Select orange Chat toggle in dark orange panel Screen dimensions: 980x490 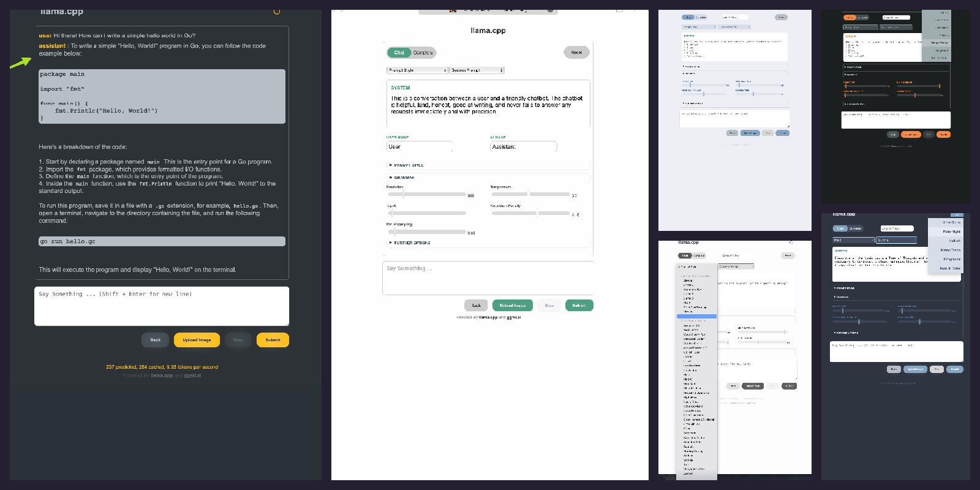tap(850, 18)
